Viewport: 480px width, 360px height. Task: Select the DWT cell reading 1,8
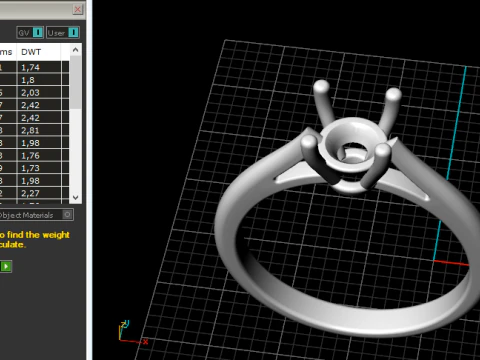coord(39,80)
